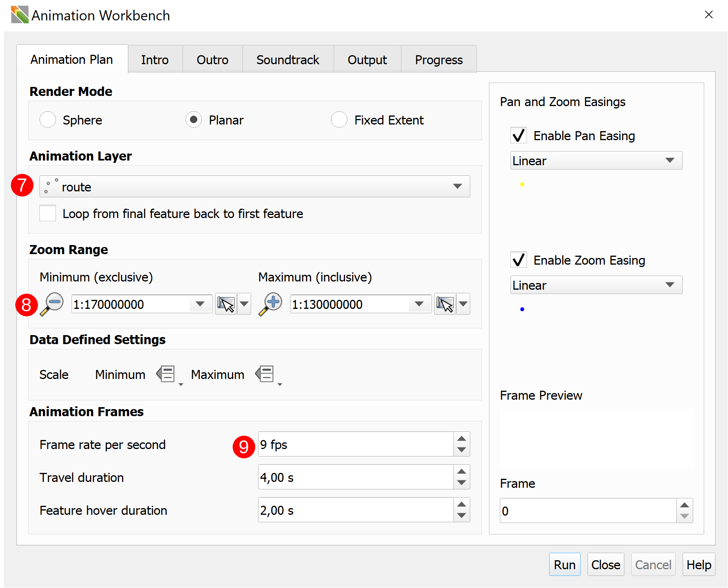728x588 pixels.
Task: Click the Help button
Action: click(699, 565)
